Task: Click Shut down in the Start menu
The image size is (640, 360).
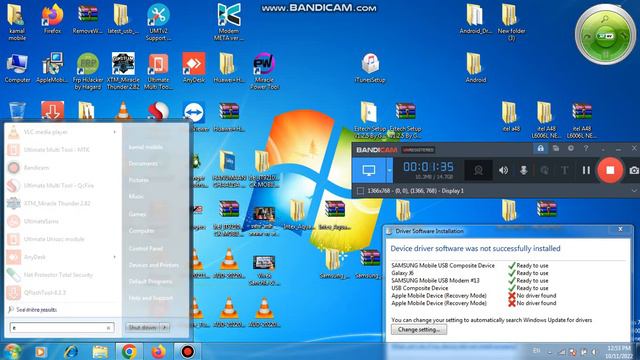Action: (x=142, y=327)
